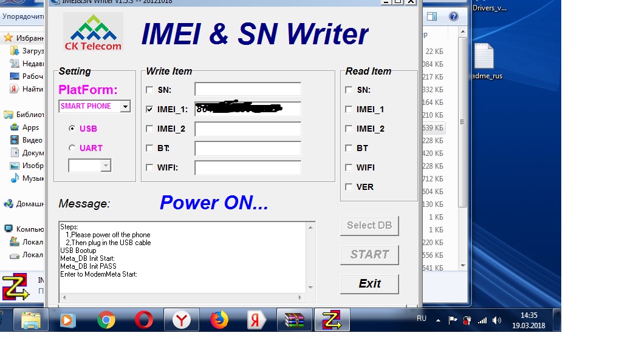Select the USB radio button

tap(72, 129)
